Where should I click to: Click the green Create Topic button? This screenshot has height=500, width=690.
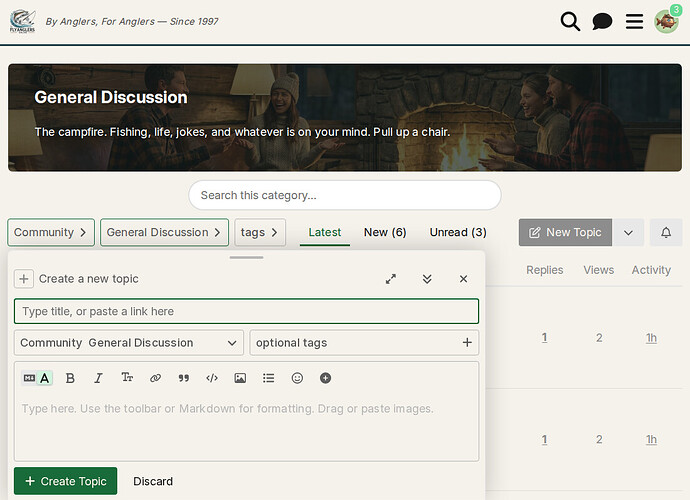[65, 481]
